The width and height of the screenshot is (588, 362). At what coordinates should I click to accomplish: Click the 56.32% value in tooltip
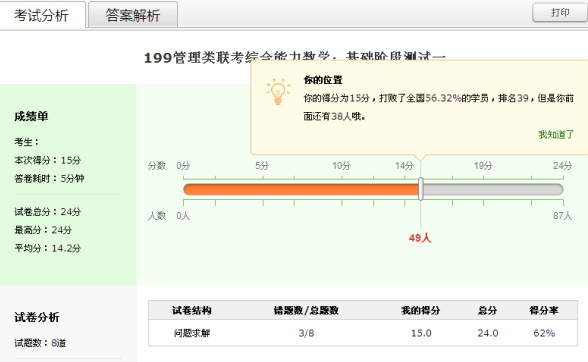click(x=443, y=98)
